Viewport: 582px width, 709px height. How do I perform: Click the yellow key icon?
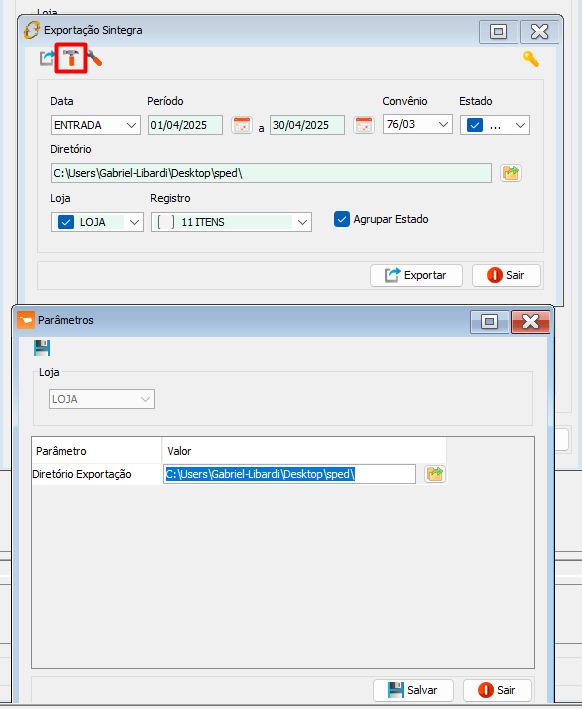(530, 59)
